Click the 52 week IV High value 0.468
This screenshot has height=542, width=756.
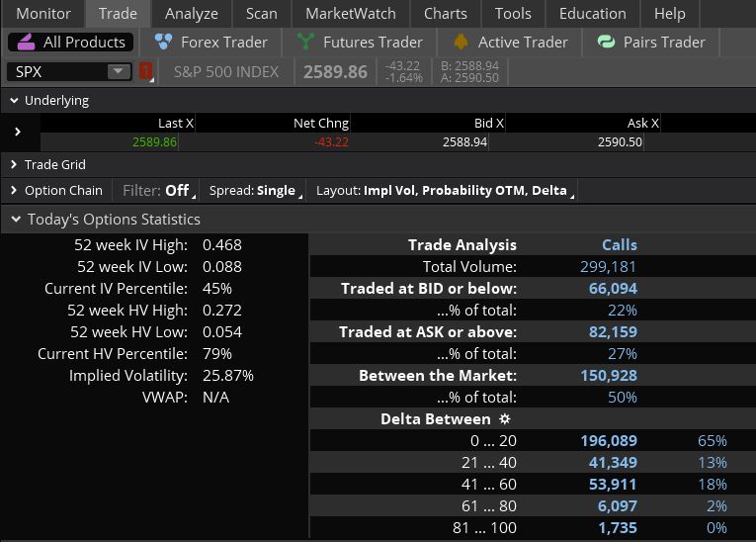coord(221,245)
